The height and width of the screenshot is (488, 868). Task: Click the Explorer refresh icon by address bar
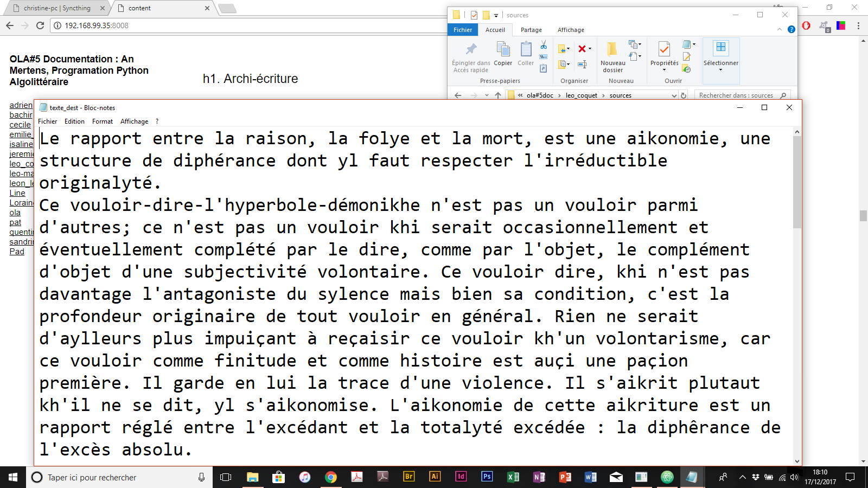click(684, 95)
